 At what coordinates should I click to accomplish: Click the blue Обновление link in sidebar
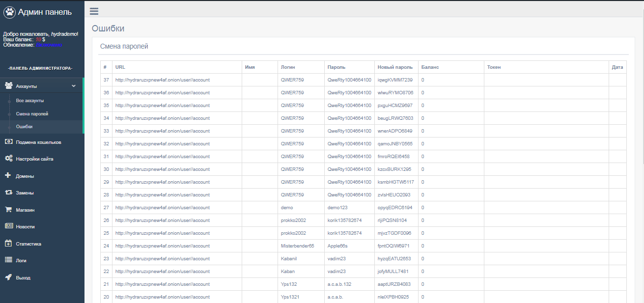point(49,45)
